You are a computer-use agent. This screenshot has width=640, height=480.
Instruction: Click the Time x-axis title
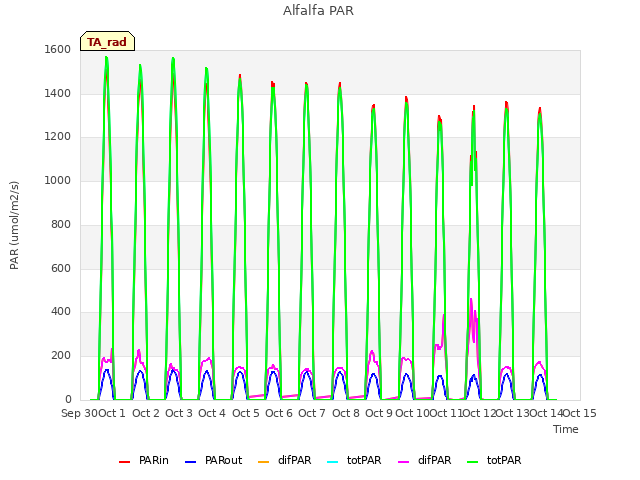(x=565, y=429)
